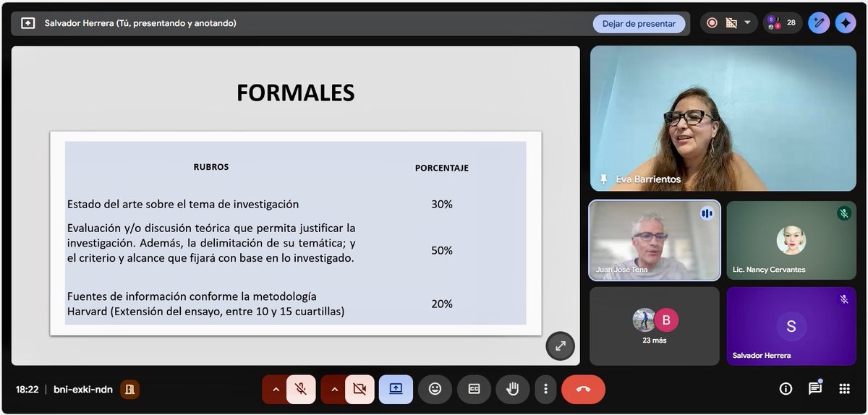Viewport: 868px width, 415px height.
Task: Click Dejar de presentar button
Action: [x=639, y=23]
